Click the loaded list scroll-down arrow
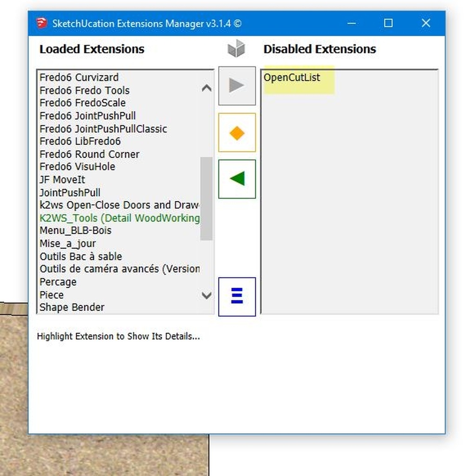Viewport: 471px width, 476px height. point(206,295)
